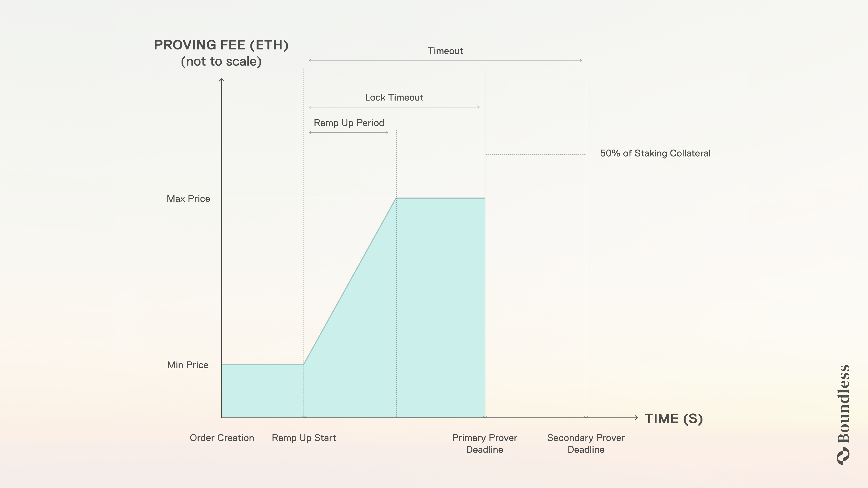Select the Timeout label
Screen dimensions: 868x488
coord(446,51)
